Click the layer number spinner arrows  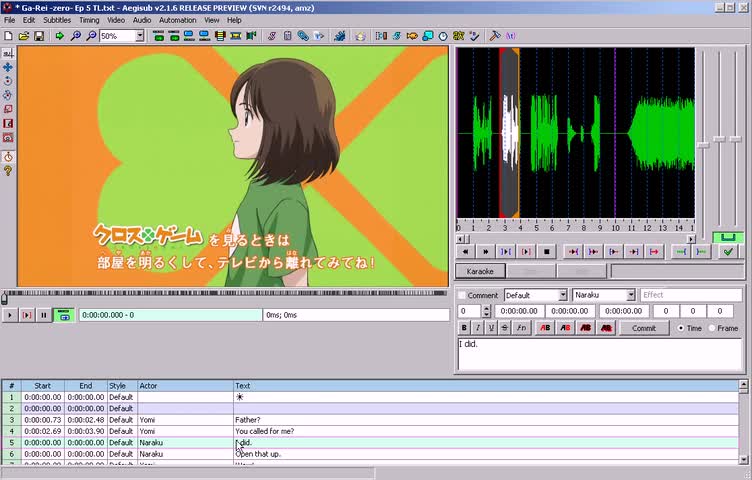(x=486, y=311)
